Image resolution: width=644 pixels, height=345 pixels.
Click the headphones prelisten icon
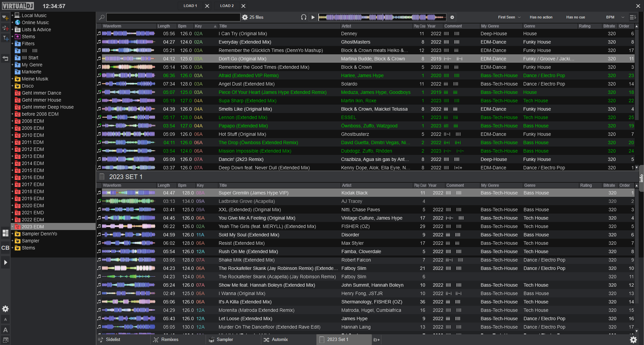tap(304, 17)
